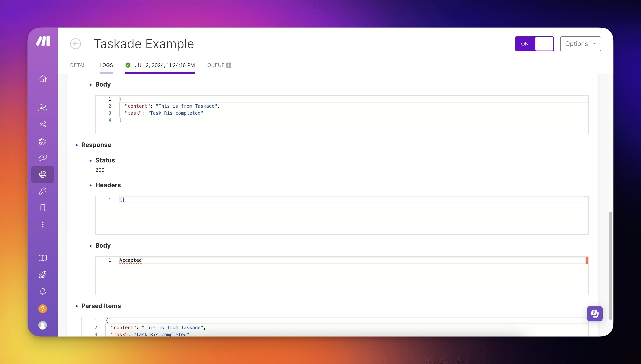
Task: Open the Home icon in sidebar
Action: 43,79
